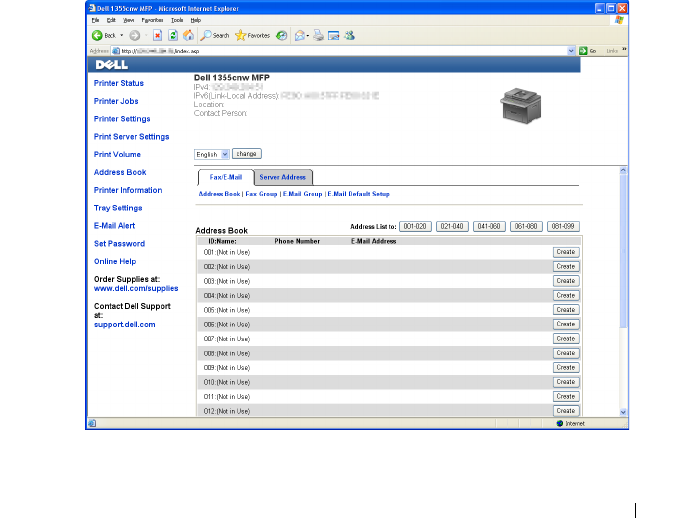The image size is (681, 521).
Task: Open the Edit menu
Action: pyautogui.click(x=111, y=20)
